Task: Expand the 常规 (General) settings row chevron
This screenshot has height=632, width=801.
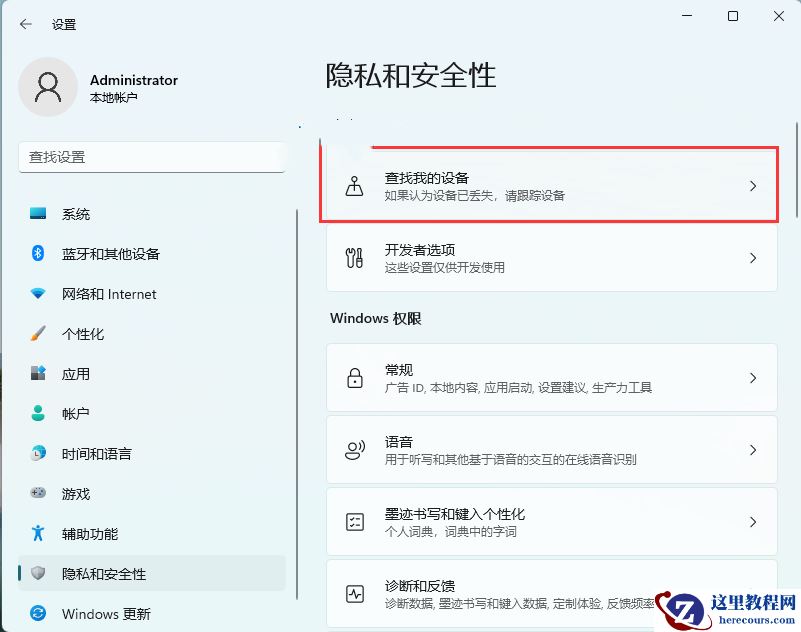Action: pyautogui.click(x=753, y=378)
